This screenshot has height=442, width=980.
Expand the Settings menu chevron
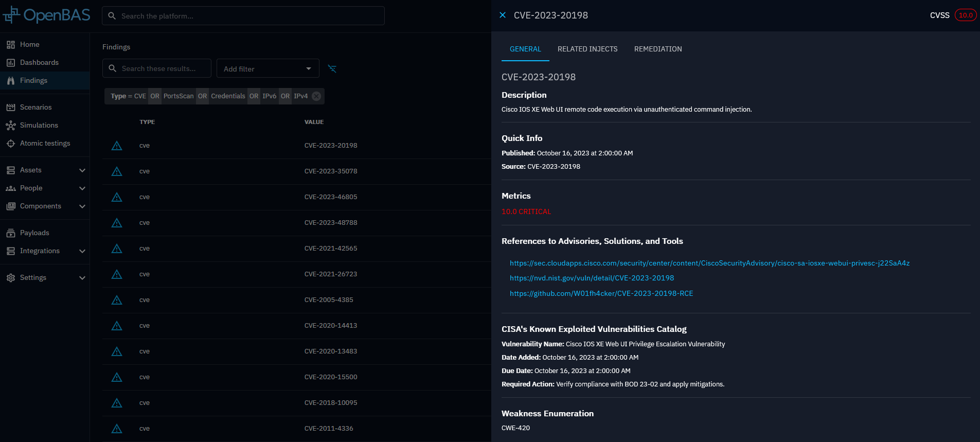(x=82, y=278)
